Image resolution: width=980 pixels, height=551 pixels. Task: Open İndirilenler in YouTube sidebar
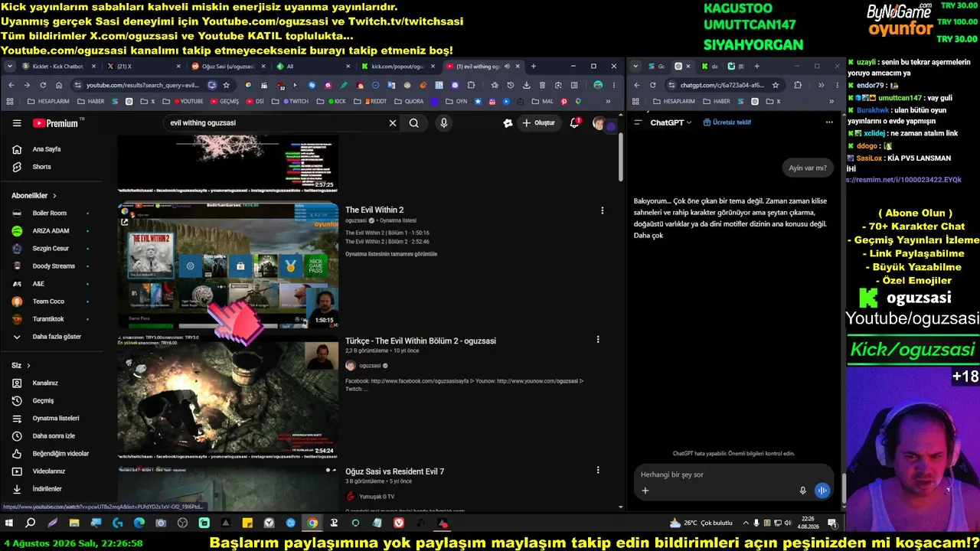47,489
